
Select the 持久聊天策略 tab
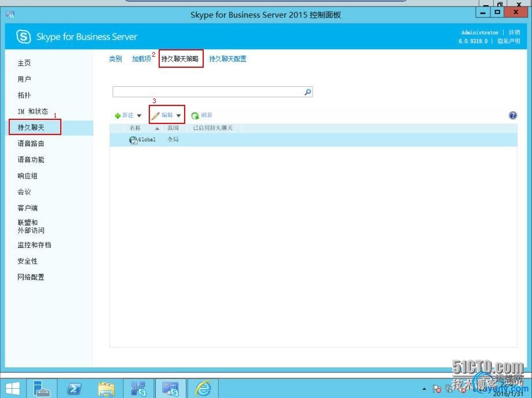pyautogui.click(x=180, y=59)
